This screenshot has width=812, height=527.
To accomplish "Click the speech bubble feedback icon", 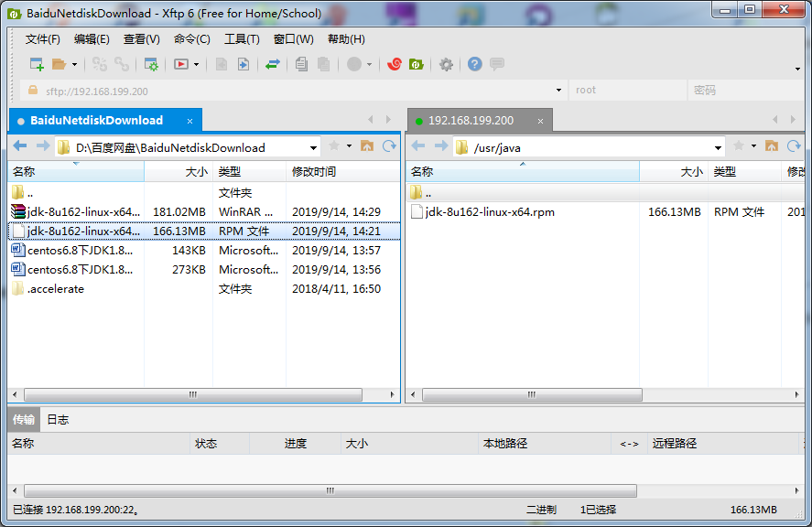I will point(497,64).
